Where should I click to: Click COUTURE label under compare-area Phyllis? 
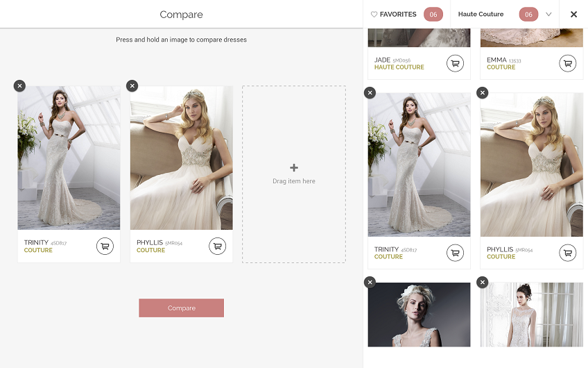tap(150, 250)
